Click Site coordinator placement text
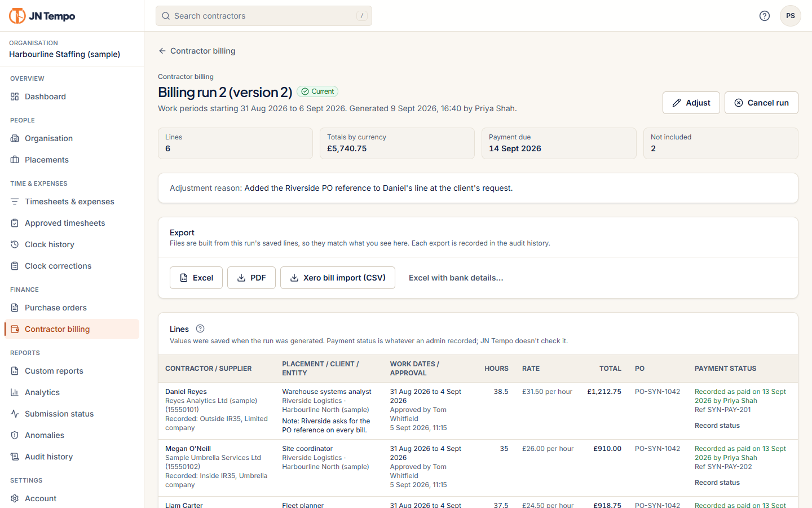Screen dimensions: 812x508 tap(307, 449)
